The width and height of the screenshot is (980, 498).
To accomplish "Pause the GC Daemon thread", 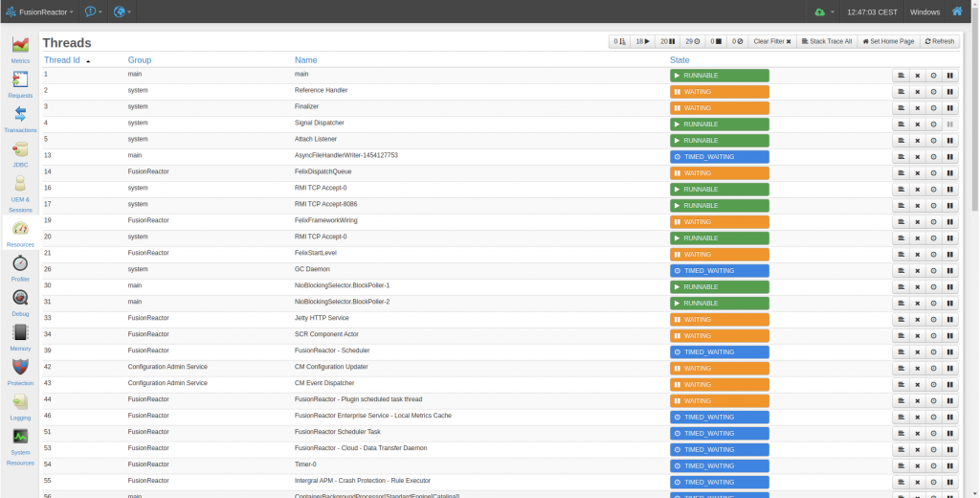I will (x=950, y=271).
